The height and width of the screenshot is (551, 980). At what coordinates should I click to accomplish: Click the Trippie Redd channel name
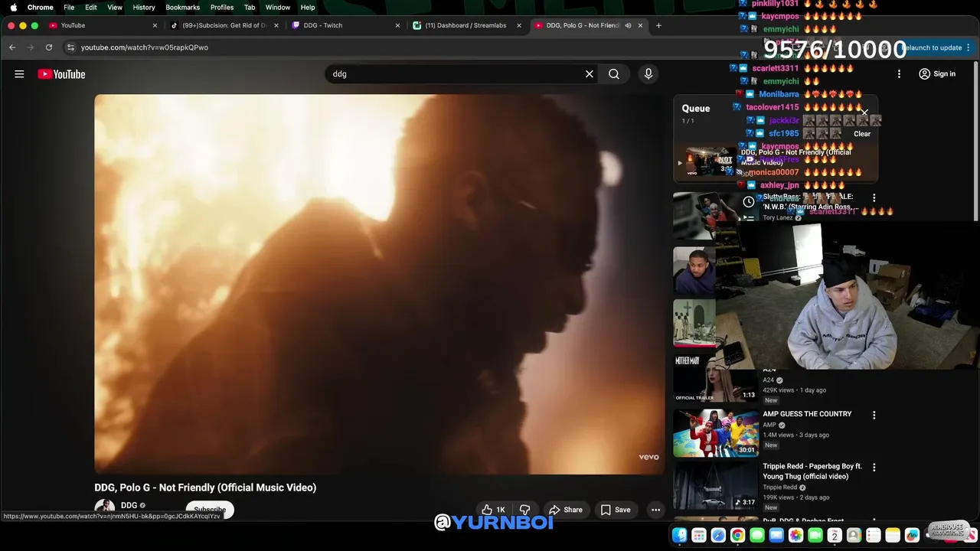pyautogui.click(x=779, y=487)
